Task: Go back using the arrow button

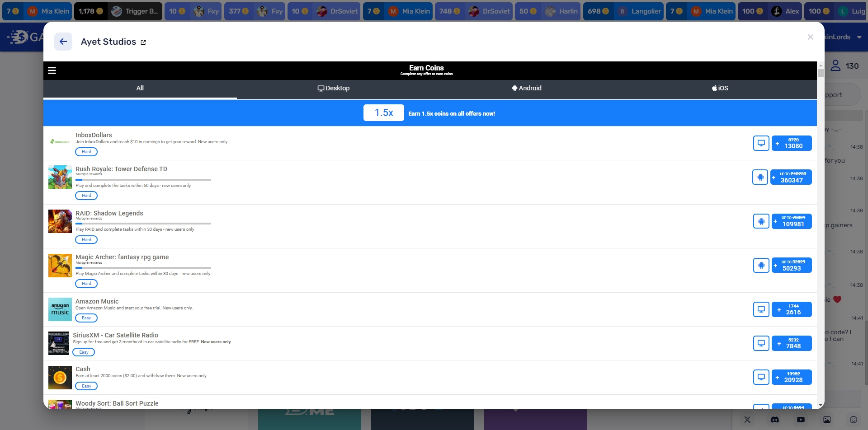Action: click(x=63, y=42)
